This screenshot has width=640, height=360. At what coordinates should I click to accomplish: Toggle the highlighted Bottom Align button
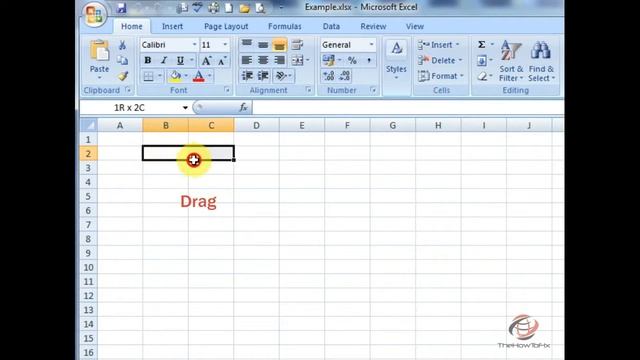click(280, 44)
